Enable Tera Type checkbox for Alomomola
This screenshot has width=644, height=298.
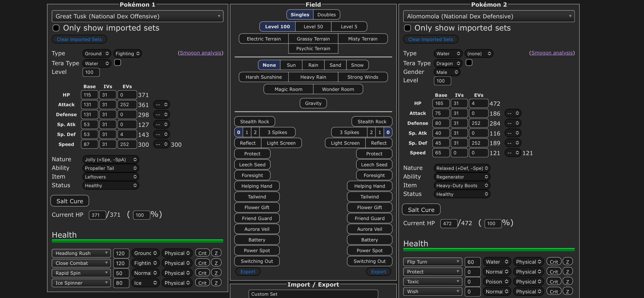coord(469,63)
